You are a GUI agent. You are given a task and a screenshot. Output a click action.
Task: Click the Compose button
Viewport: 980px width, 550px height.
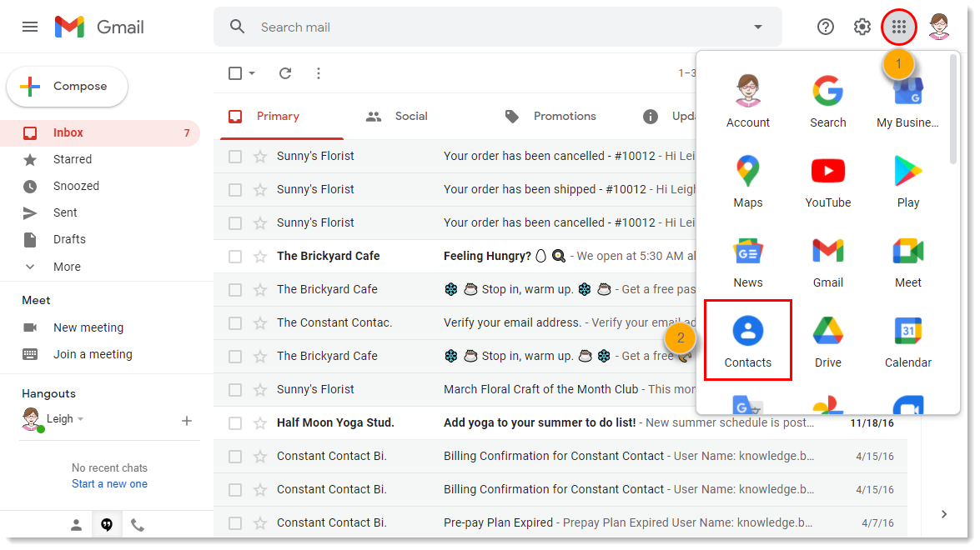coord(67,87)
